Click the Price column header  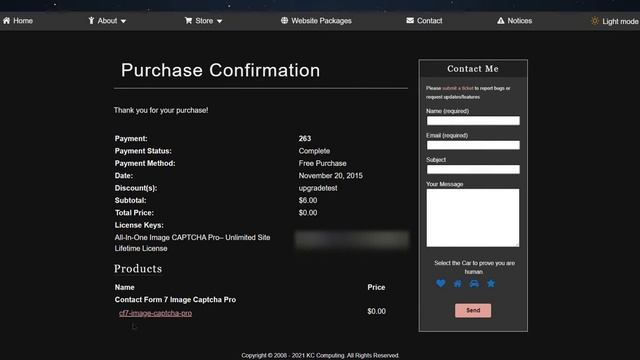pos(376,287)
